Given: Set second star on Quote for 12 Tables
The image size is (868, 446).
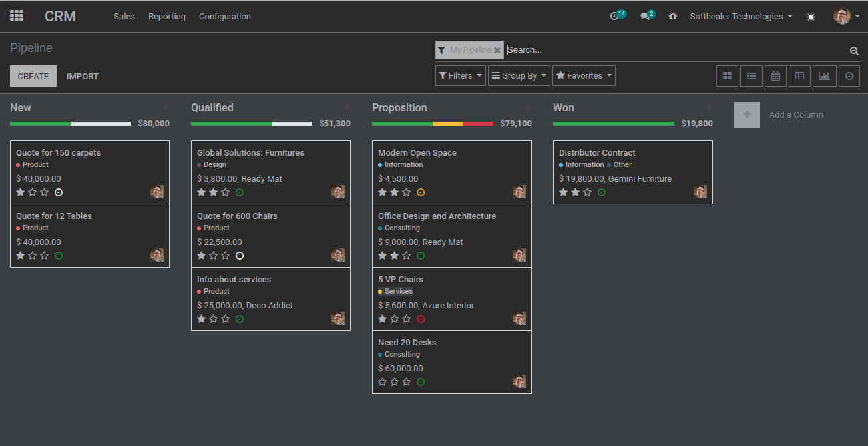Looking at the screenshot, I should (33, 256).
